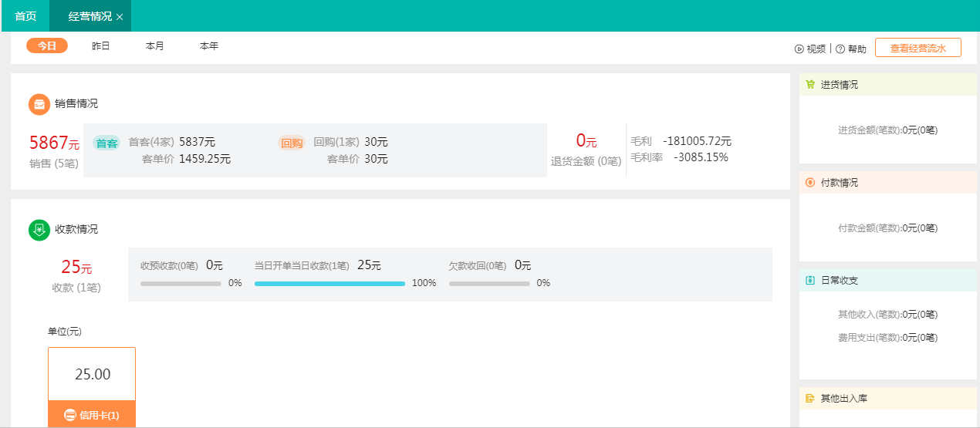980x428 pixels.
Task: Click the 首客 tag label
Action: tap(106, 143)
